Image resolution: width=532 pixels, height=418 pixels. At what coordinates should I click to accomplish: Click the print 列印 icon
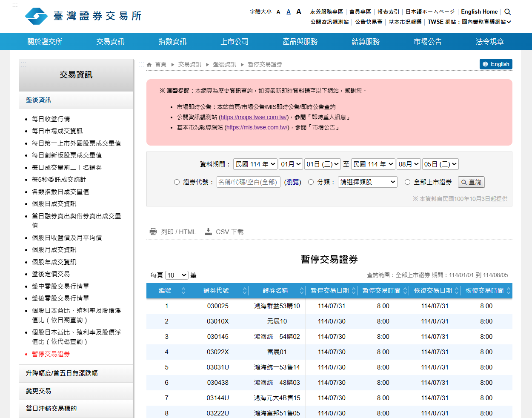tap(153, 232)
